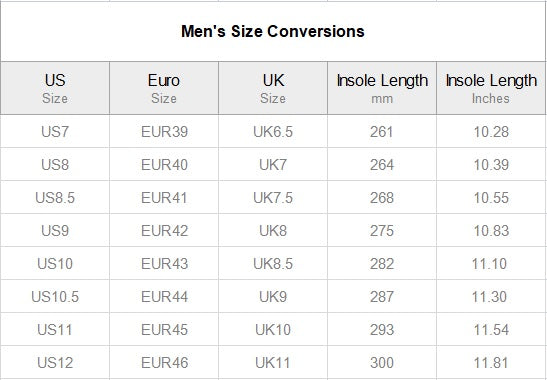Select the 10.39 inches cell

pos(491,164)
